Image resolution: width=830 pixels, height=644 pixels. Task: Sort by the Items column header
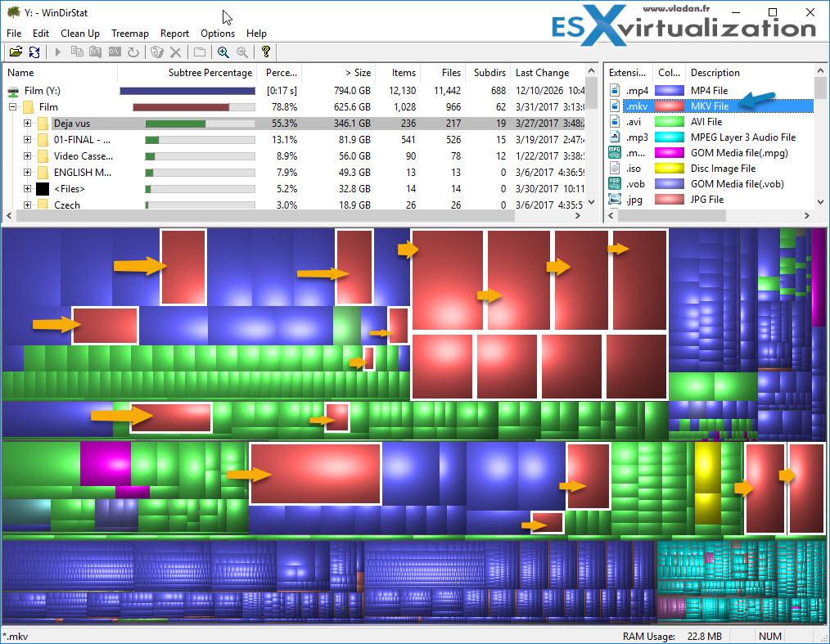[x=398, y=73]
